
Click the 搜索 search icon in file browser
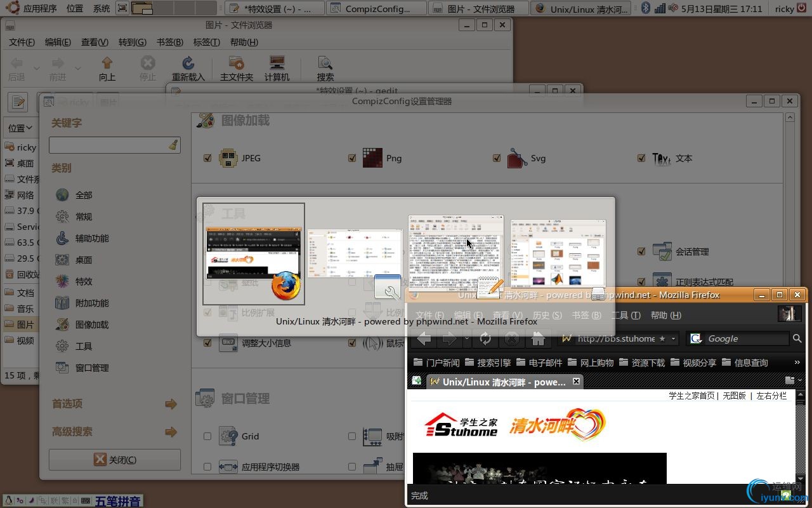pyautogui.click(x=325, y=69)
